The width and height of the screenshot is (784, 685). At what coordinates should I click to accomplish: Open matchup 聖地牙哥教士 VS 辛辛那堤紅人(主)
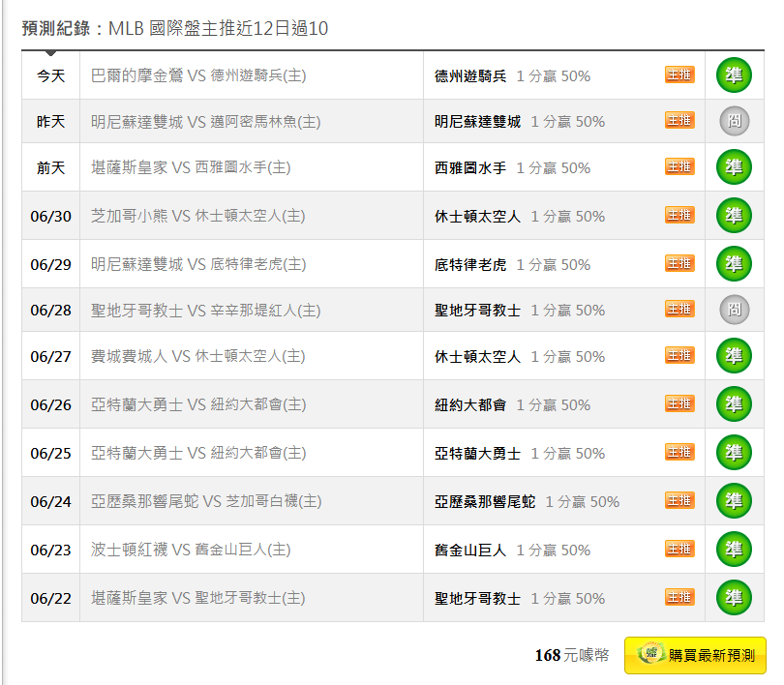click(205, 311)
